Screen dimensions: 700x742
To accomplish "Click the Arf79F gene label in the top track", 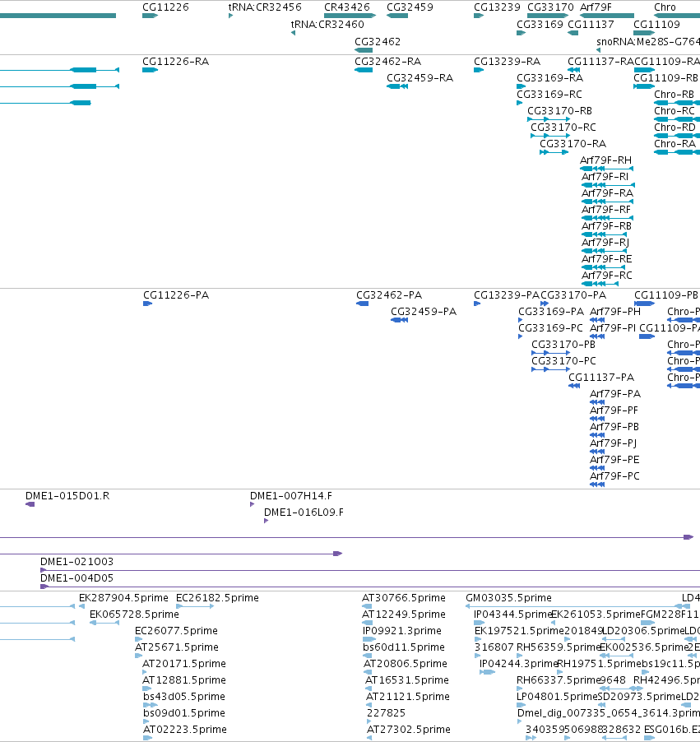I will click(596, 7).
